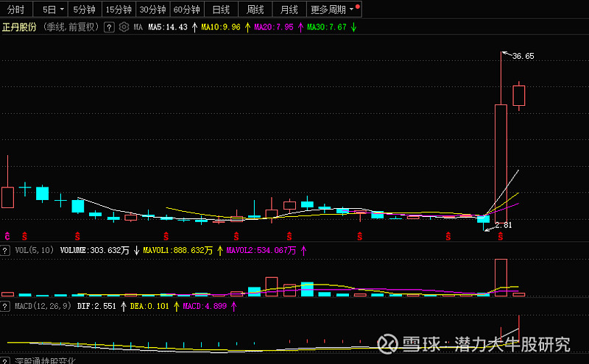Screen dimensions: 589x364
Task: Open the MA indicator settings gear
Action: click(124, 27)
